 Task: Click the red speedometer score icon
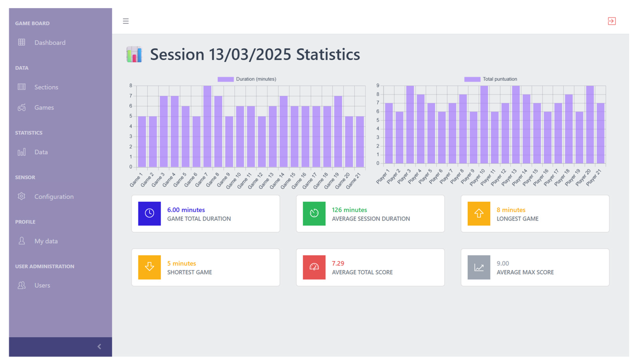314,267
